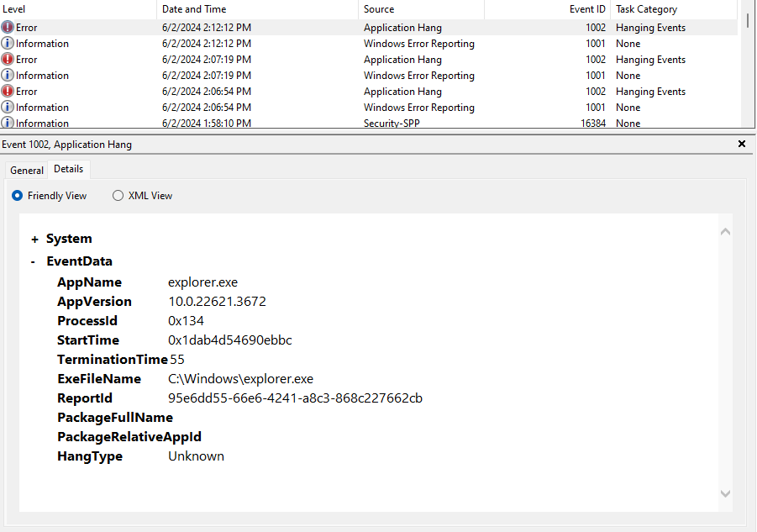Select the XML View radio button
This screenshot has height=532, width=757.
pos(118,196)
